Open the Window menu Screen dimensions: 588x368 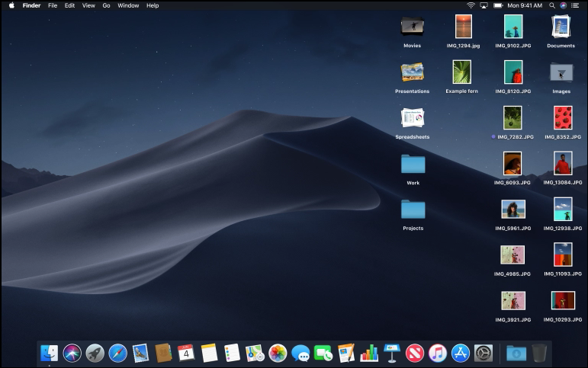pyautogui.click(x=128, y=5)
